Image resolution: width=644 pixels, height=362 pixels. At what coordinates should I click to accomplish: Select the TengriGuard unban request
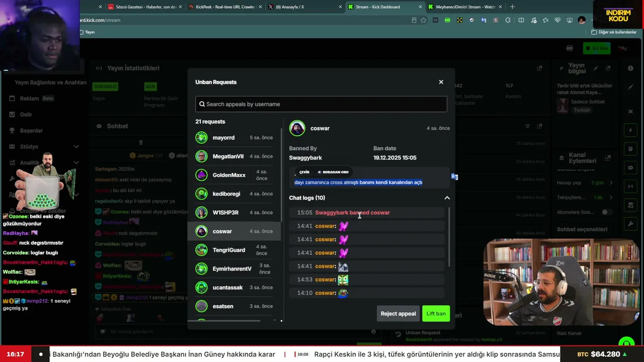coord(234,250)
